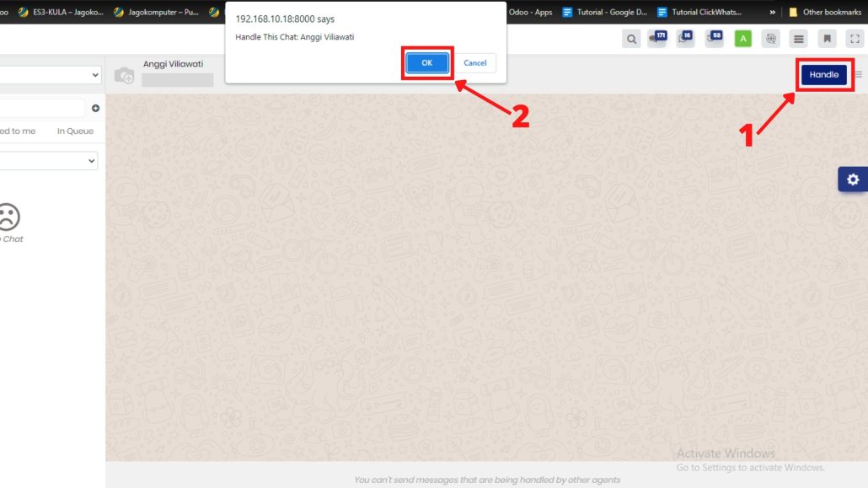Switch to the assigned to me tab
The width and height of the screenshot is (868, 488).
tap(17, 131)
